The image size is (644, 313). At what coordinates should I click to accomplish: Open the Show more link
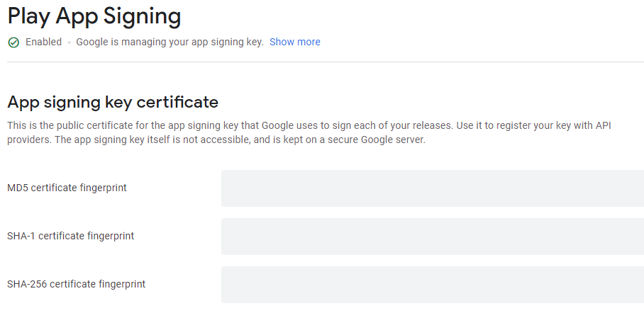tap(294, 42)
